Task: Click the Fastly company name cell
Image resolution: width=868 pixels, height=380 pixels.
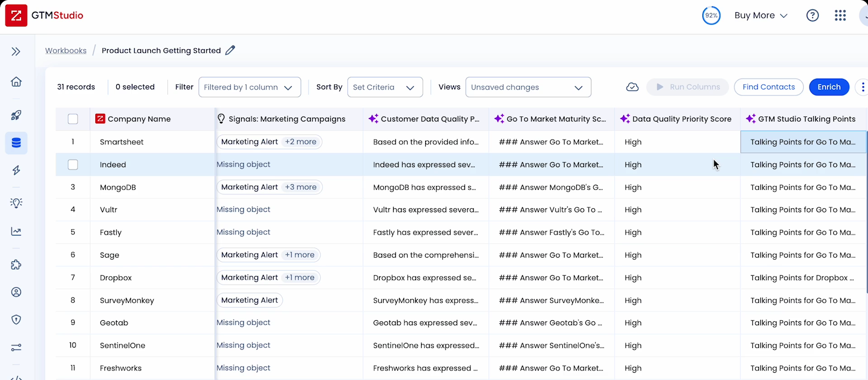Action: [152, 232]
